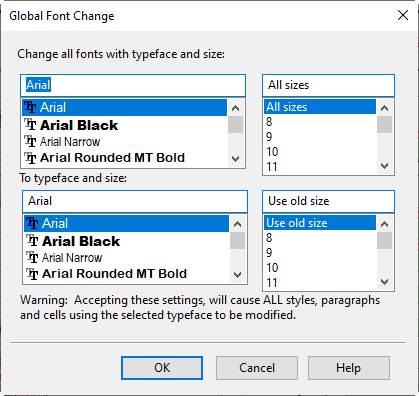Select Arial entry in target typeface list
This screenshot has height=396, width=419.
[x=126, y=223]
